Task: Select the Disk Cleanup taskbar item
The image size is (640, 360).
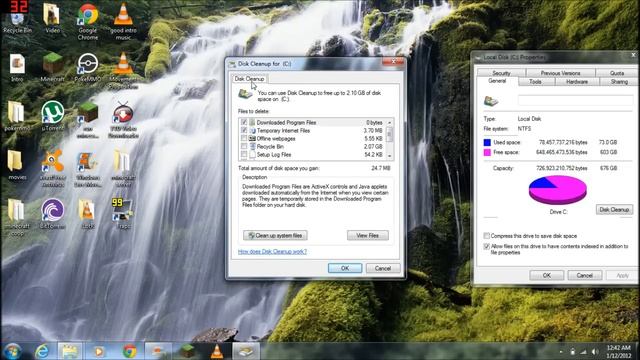Action: coord(246,351)
